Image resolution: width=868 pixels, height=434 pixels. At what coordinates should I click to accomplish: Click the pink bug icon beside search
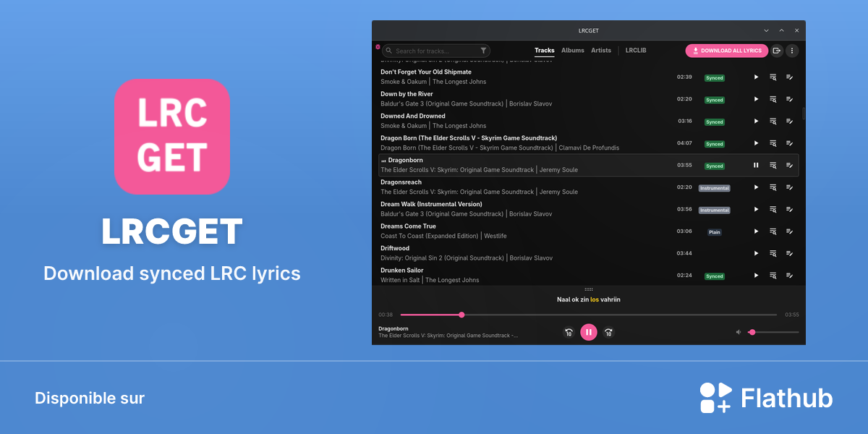[378, 46]
